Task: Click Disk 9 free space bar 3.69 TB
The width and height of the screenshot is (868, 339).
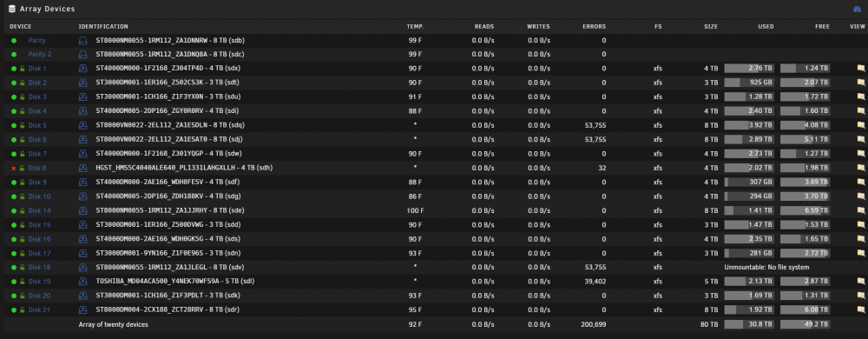Action: 806,182
